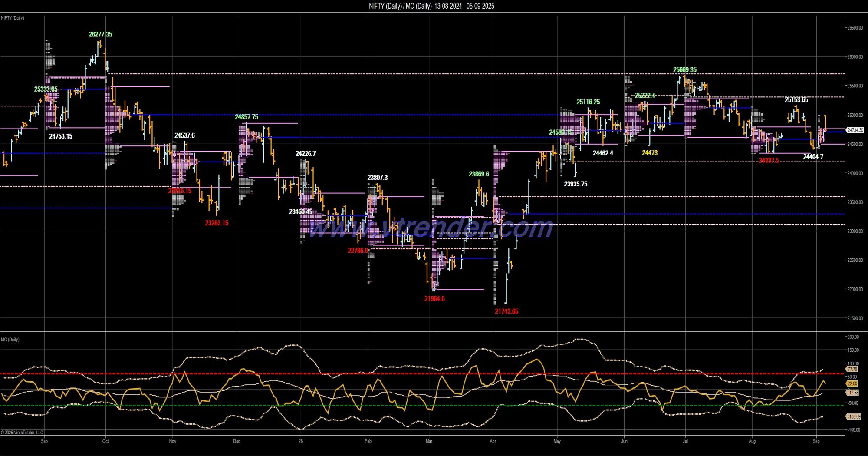Select the 25 year marker on time axis
The height and width of the screenshot is (456, 868).
(x=301, y=441)
